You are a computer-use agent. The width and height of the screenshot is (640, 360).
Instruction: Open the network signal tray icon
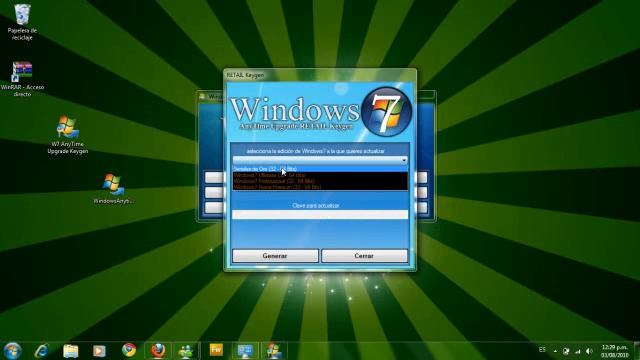578,351
